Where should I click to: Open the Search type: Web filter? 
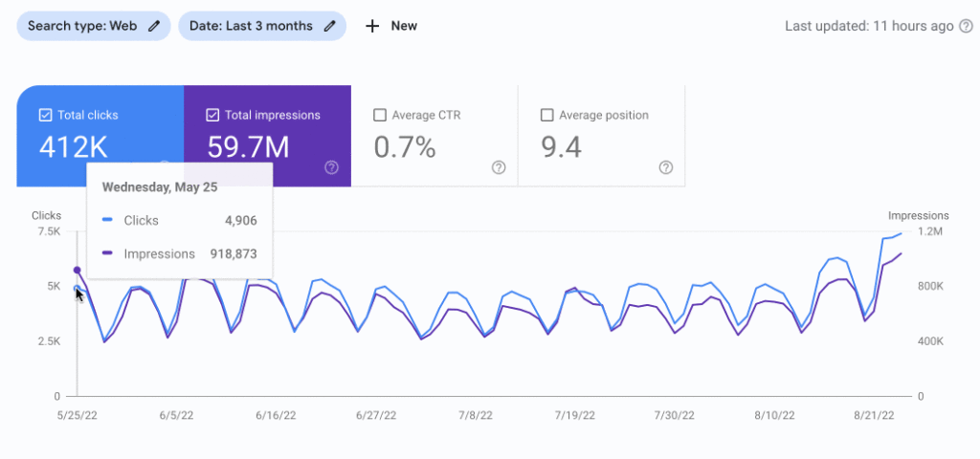(x=82, y=26)
